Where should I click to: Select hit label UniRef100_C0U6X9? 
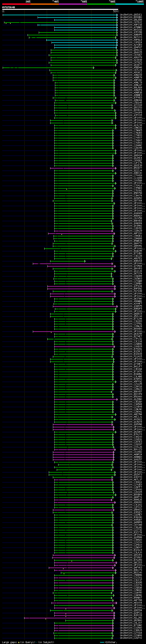(x=131, y=347)
